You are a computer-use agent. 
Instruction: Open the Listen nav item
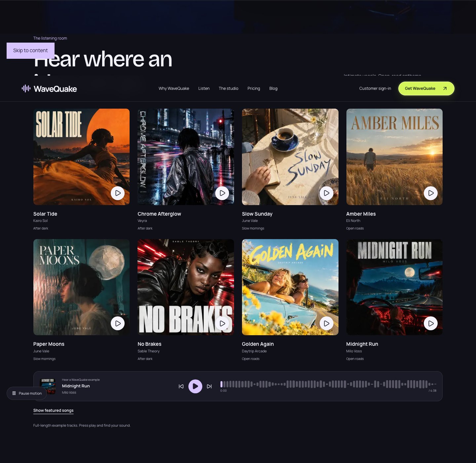tap(204, 89)
